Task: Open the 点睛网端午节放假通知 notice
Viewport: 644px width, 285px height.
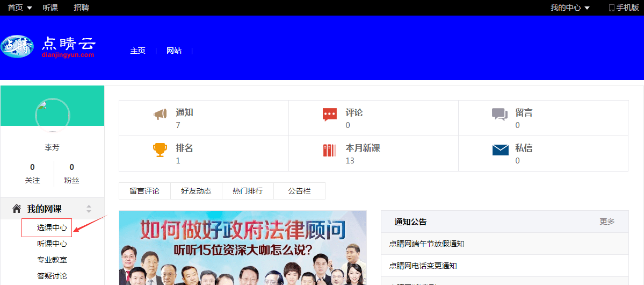Action: click(x=426, y=244)
